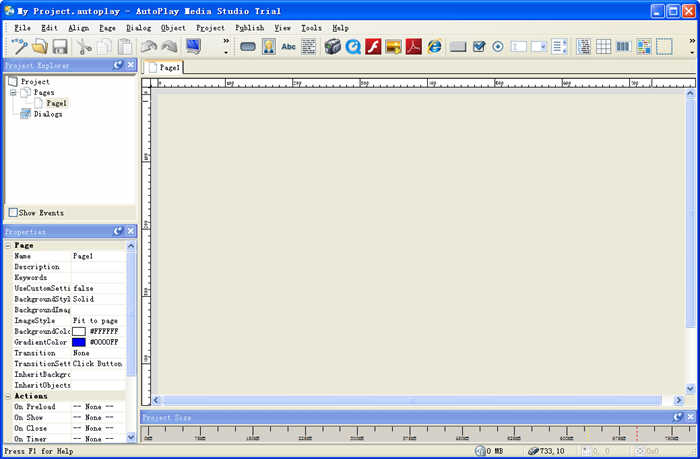Click the Cut scissors icon

pos(84,46)
